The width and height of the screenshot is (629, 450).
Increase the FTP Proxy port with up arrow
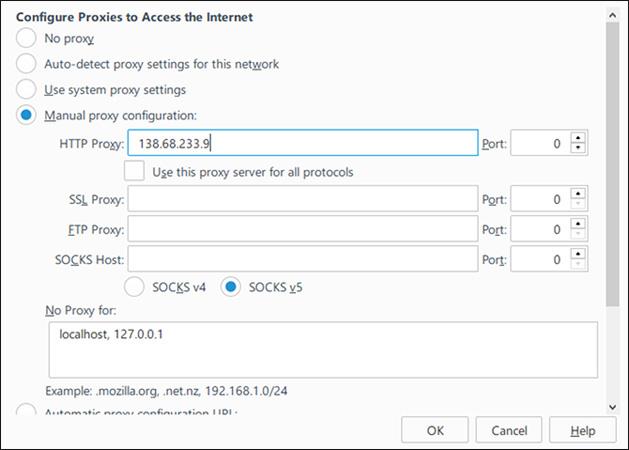[578, 224]
